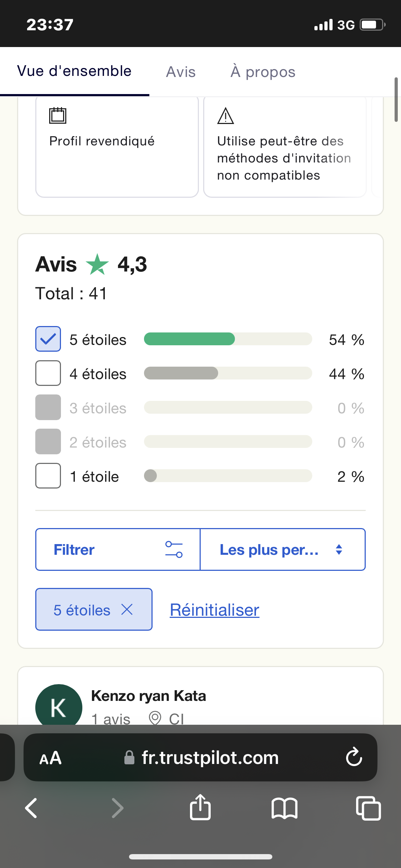Enable the 1 étoile checkbox

coord(48,476)
